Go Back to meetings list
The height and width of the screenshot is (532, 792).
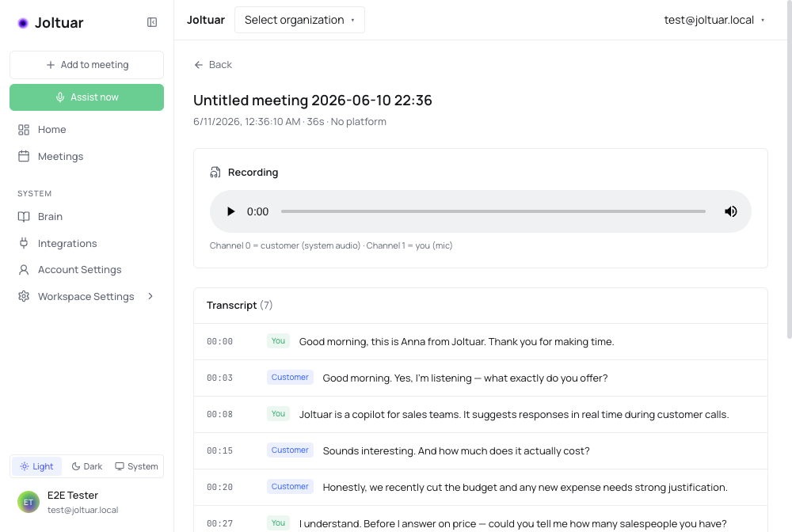212,65
